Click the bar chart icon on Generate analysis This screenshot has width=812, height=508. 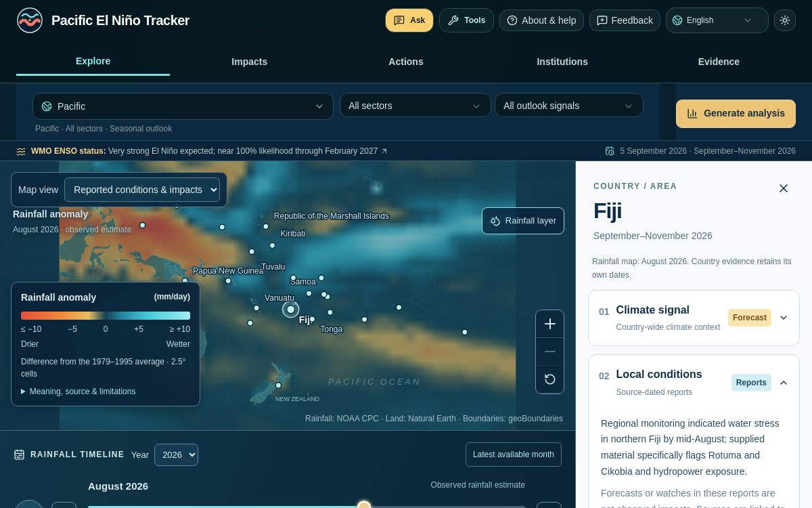coord(692,114)
